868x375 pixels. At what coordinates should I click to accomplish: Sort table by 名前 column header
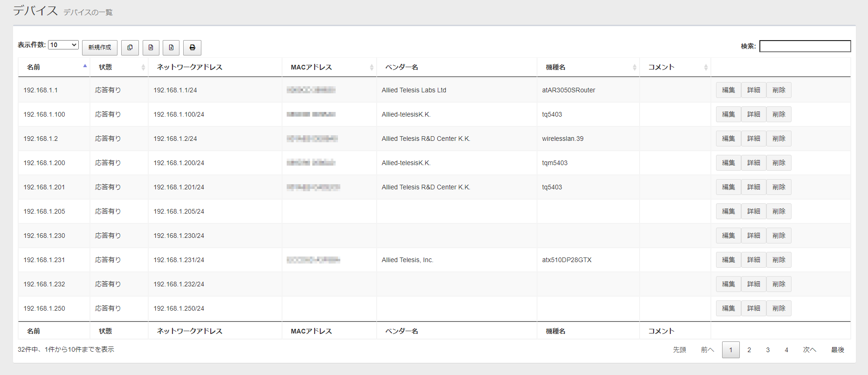pos(54,67)
